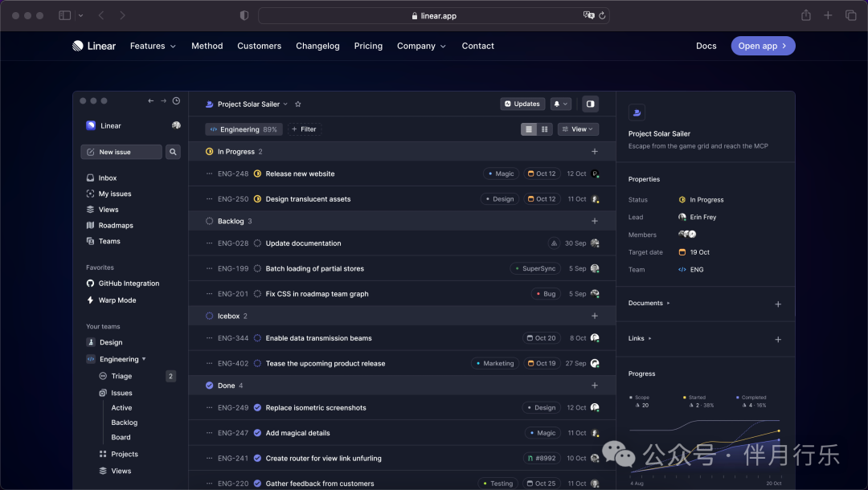Open the Customers page
Image resolution: width=868 pixels, height=490 pixels.
pos(259,46)
